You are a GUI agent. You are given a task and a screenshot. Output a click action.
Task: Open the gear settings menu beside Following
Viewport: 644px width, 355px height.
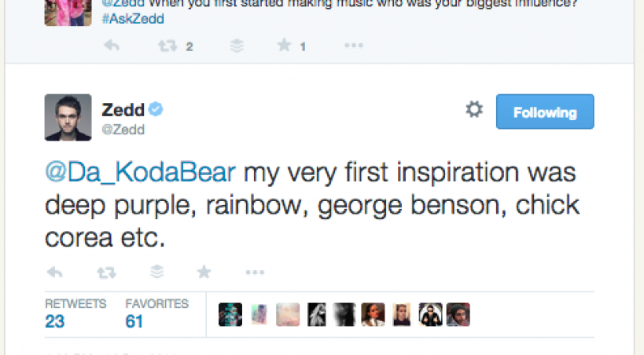pyautogui.click(x=474, y=111)
